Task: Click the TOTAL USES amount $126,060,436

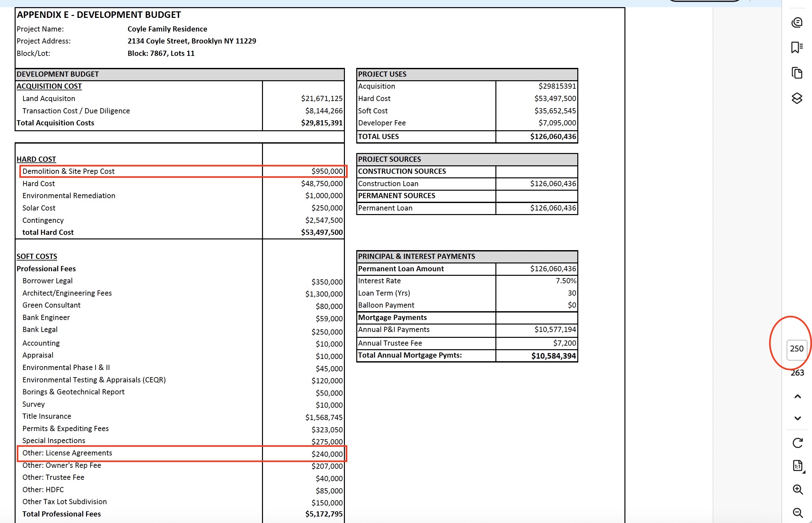Action: point(553,136)
